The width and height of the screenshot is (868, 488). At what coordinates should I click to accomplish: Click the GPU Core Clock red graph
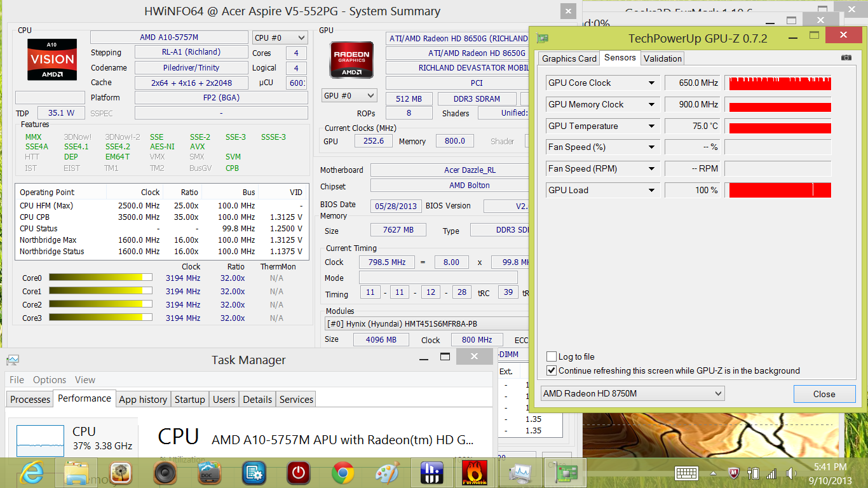click(x=780, y=83)
